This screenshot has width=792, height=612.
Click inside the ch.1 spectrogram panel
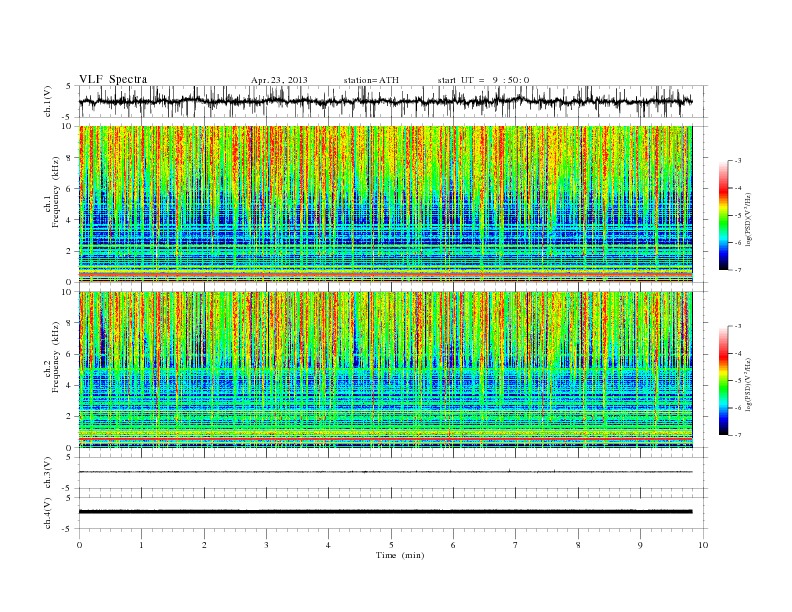(386, 204)
